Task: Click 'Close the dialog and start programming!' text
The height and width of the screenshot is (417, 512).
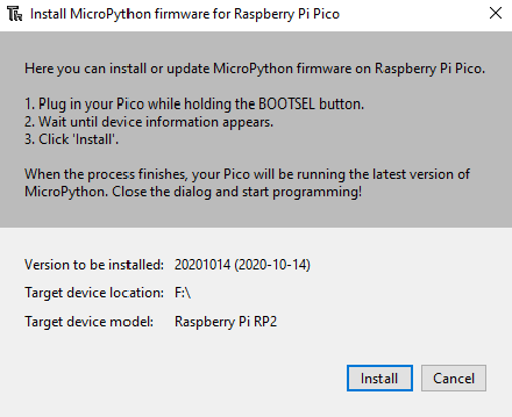Action: [x=237, y=192]
